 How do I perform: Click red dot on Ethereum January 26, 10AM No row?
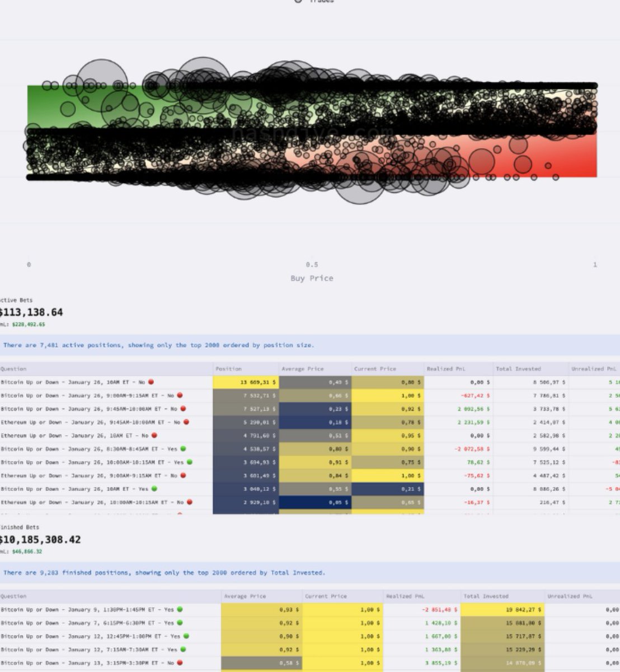click(x=154, y=436)
